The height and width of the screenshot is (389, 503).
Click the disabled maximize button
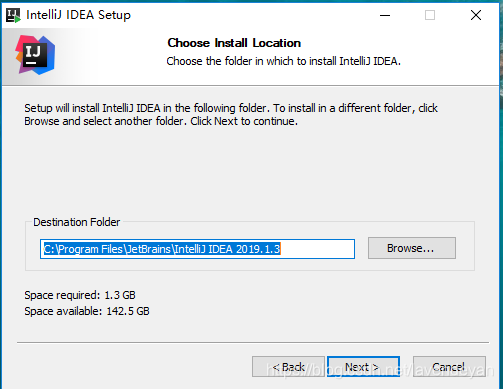pyautogui.click(x=430, y=15)
